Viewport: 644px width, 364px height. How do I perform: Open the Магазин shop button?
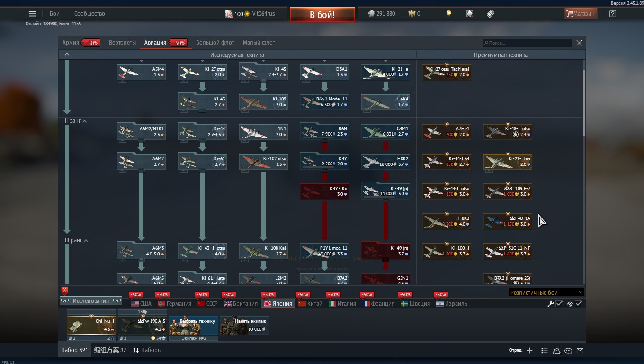(x=580, y=14)
